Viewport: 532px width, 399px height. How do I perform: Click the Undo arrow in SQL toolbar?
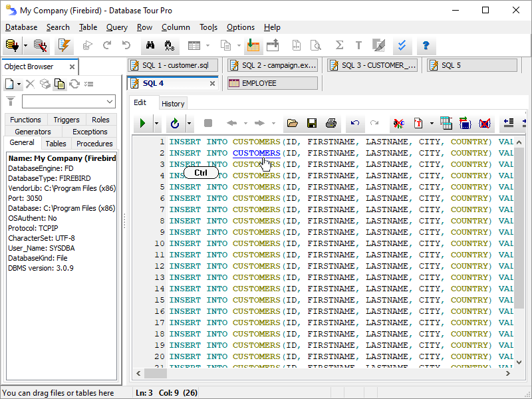pyautogui.click(x=355, y=123)
